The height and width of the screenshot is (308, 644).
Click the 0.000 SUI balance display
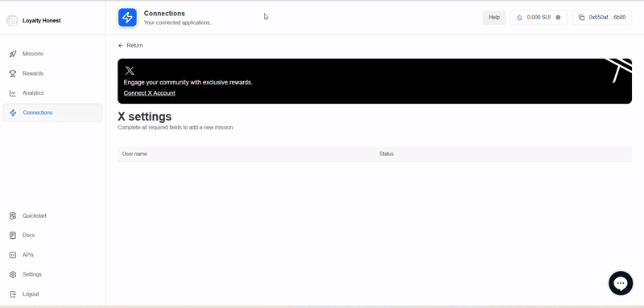click(539, 18)
